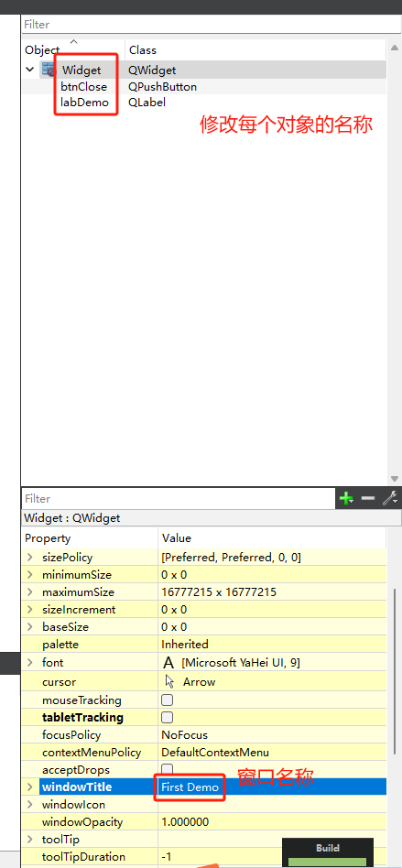Check the acceptDrops checkbox
Image resolution: width=402 pixels, height=868 pixels.
pyautogui.click(x=167, y=768)
